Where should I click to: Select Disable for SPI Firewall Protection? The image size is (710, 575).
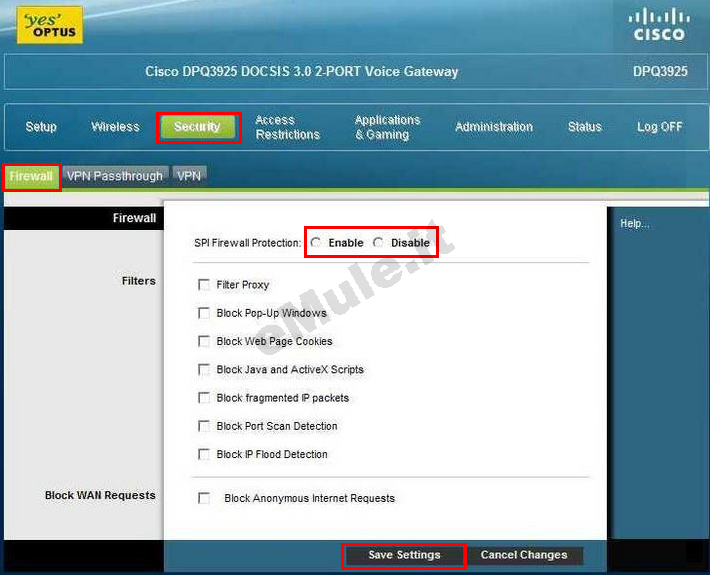pyautogui.click(x=379, y=243)
